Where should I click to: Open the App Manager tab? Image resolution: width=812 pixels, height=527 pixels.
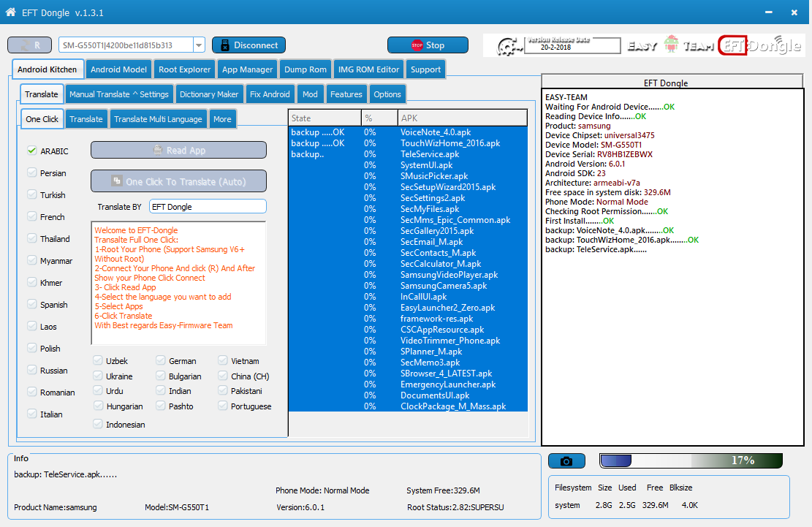247,69
